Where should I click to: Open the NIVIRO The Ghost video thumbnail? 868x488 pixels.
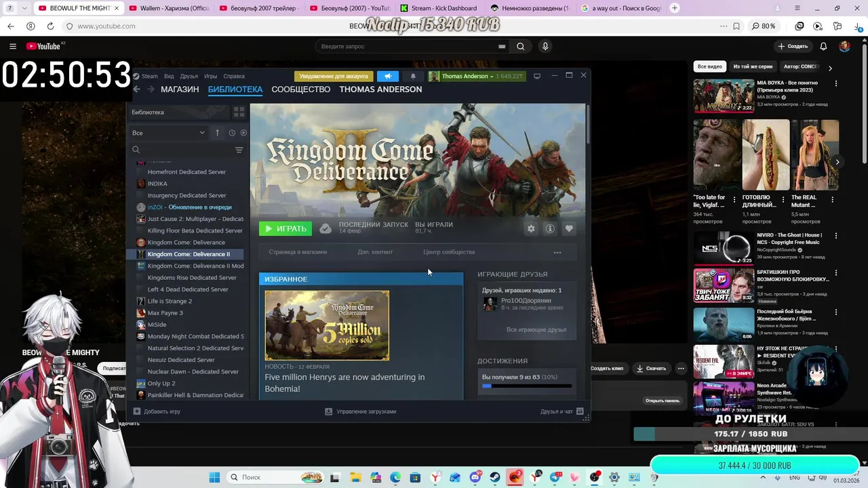[724, 247]
